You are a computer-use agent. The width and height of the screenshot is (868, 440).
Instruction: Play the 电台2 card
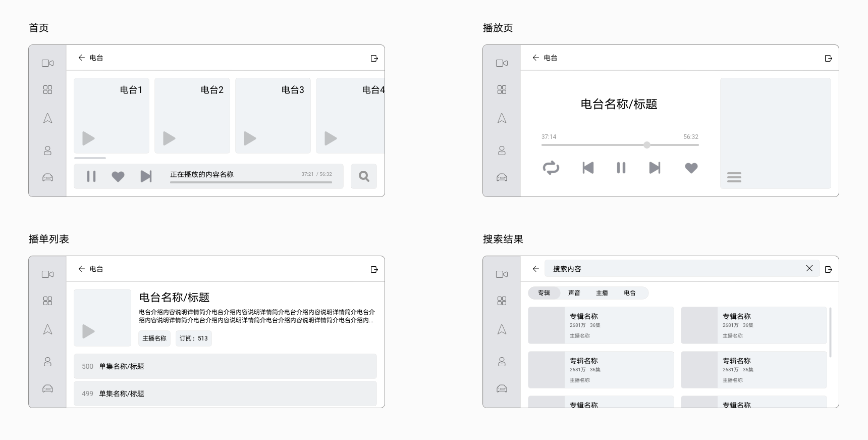click(x=169, y=138)
